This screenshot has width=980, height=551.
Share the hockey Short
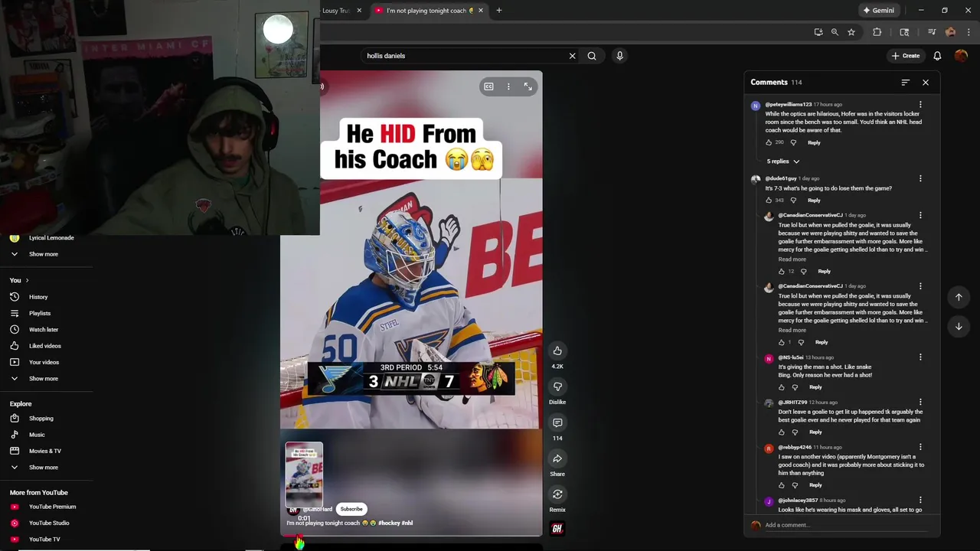[x=557, y=458]
